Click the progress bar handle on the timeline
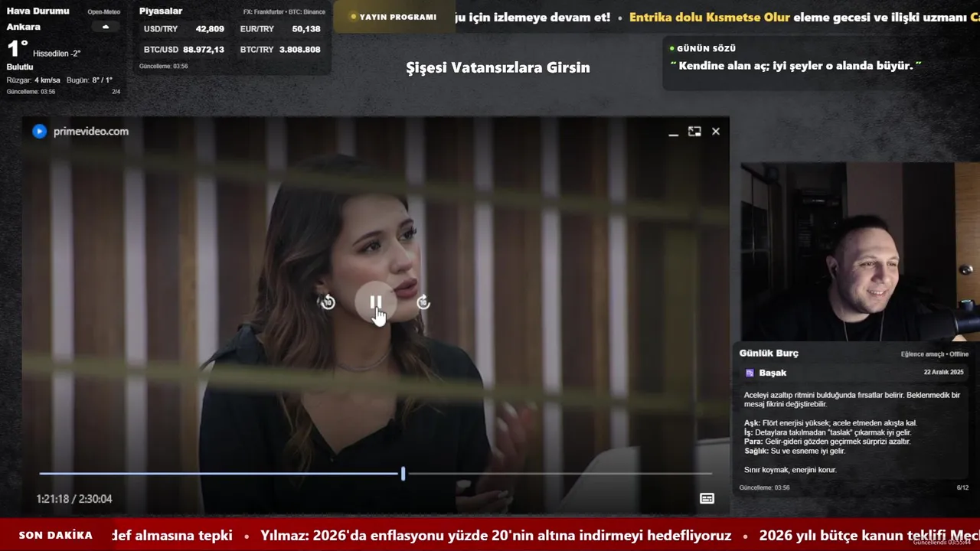 [x=403, y=474]
